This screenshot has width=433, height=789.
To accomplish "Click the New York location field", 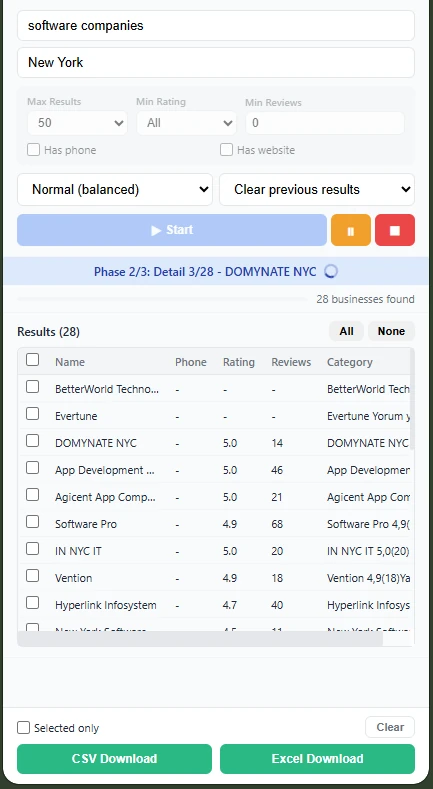I will pyautogui.click(x=216, y=62).
